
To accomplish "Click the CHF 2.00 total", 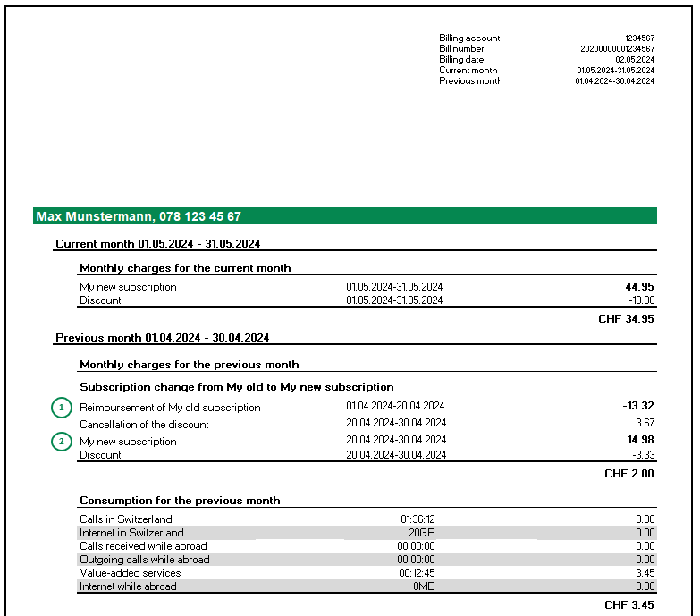I will pyautogui.click(x=629, y=473).
